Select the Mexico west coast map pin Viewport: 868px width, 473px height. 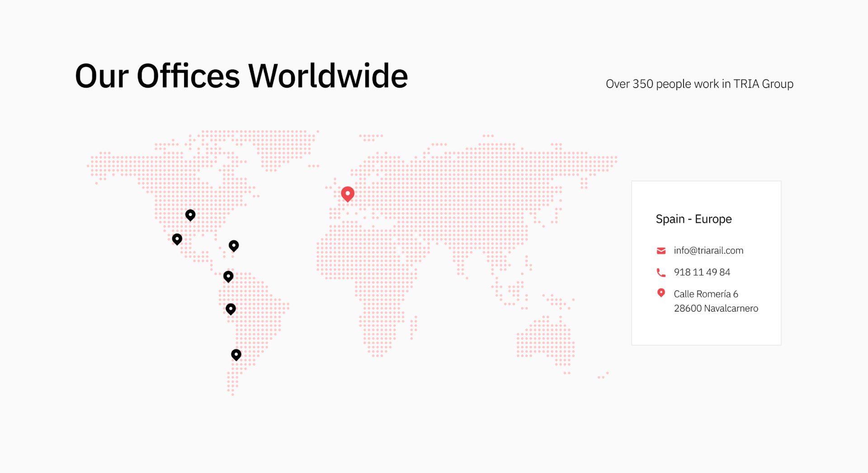pos(177,239)
